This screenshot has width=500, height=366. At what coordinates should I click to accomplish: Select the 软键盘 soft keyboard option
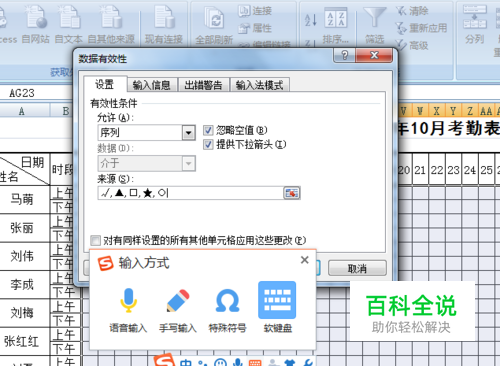(277, 307)
